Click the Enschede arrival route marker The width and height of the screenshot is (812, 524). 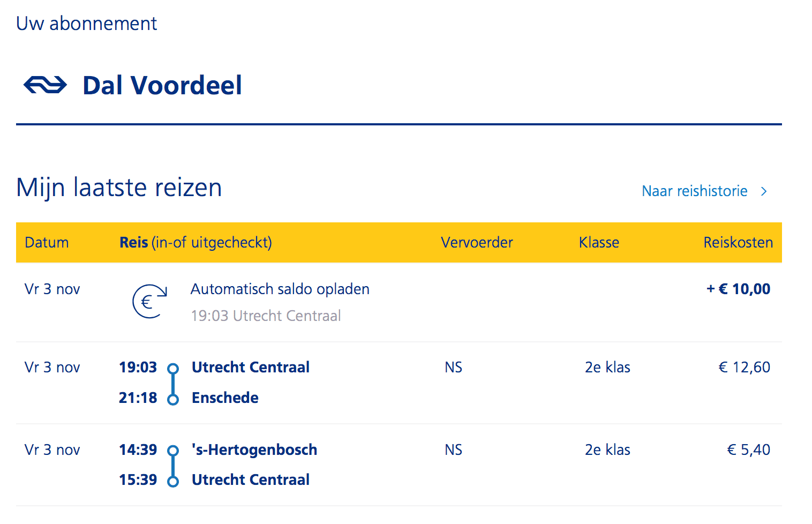pyautogui.click(x=173, y=400)
